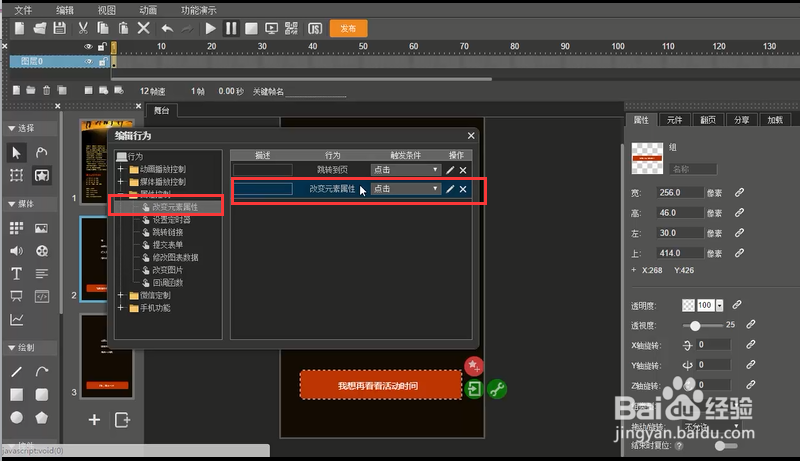Click the Preview monitor icon in the toolbar
Viewport: 800px width, 461px height.
click(x=271, y=29)
